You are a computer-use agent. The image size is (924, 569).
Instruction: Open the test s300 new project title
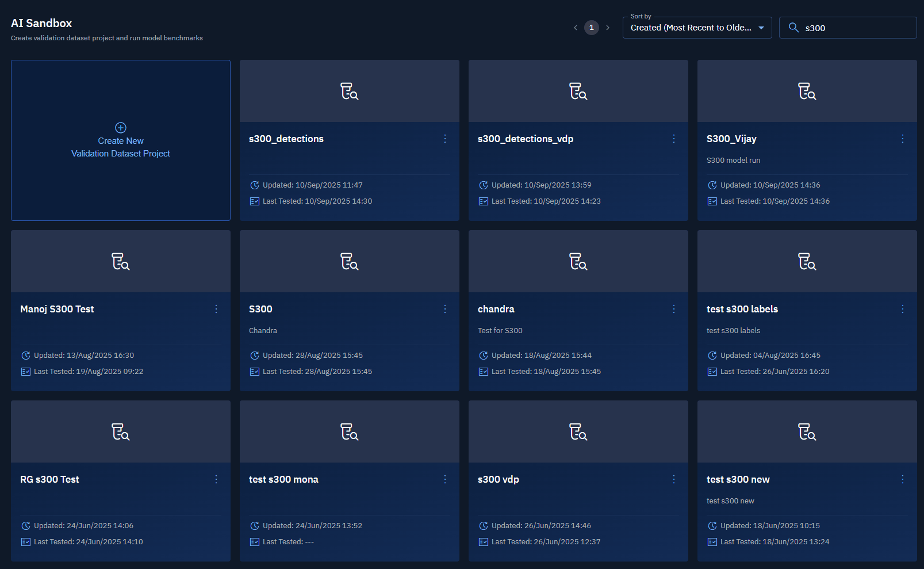[x=738, y=479]
